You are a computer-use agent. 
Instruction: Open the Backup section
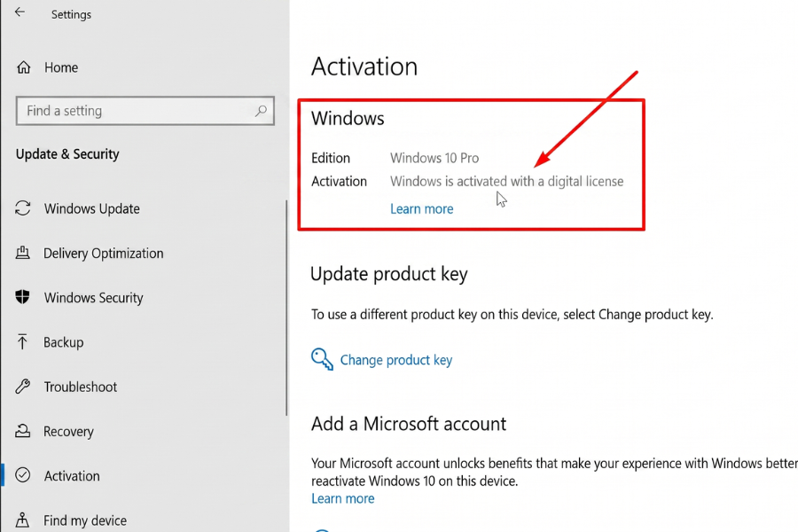pyautogui.click(x=63, y=342)
